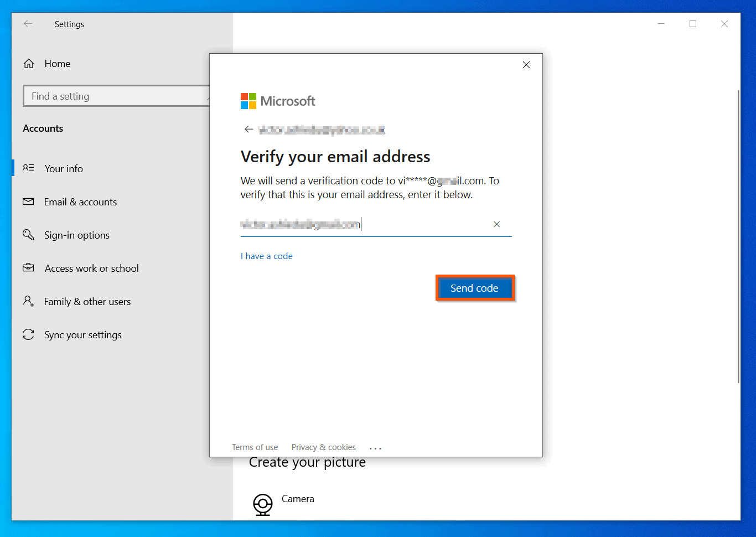Open the Privacy & cookies link
Screen dimensions: 756x537
click(x=324, y=447)
